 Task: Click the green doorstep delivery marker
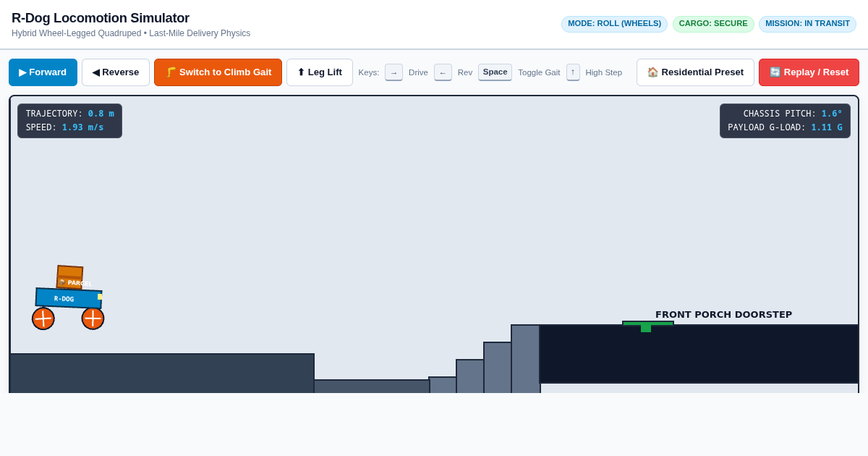point(647,326)
